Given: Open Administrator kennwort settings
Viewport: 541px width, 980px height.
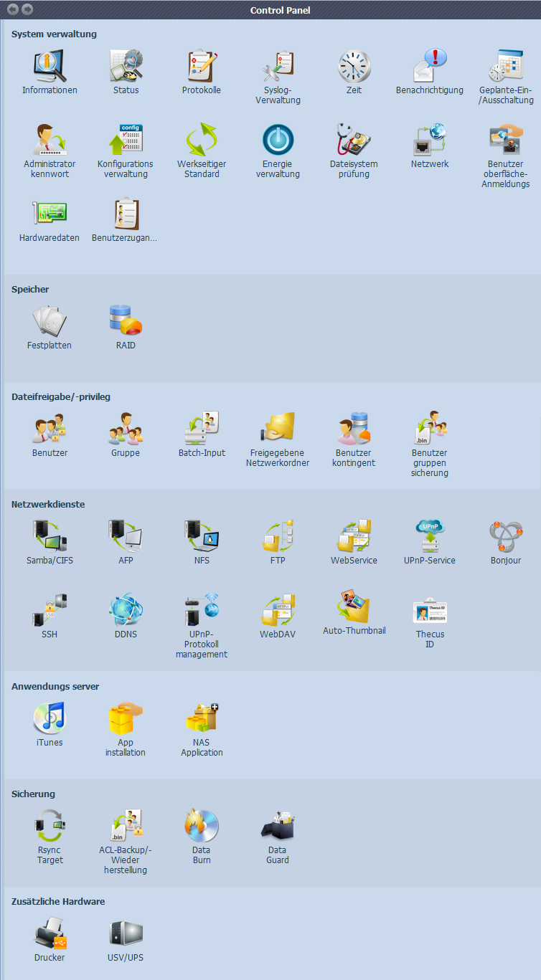Looking at the screenshot, I should [x=50, y=141].
